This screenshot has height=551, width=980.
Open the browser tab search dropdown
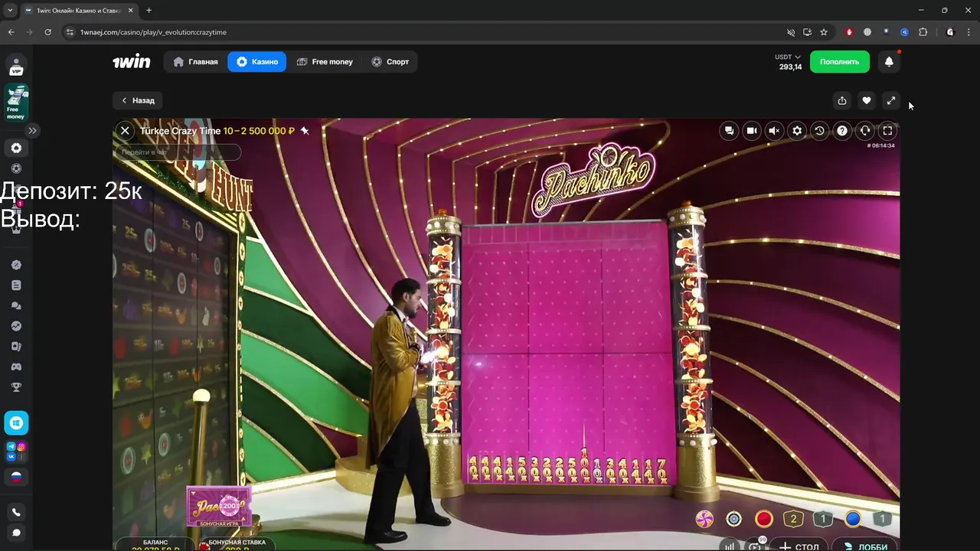10,11
